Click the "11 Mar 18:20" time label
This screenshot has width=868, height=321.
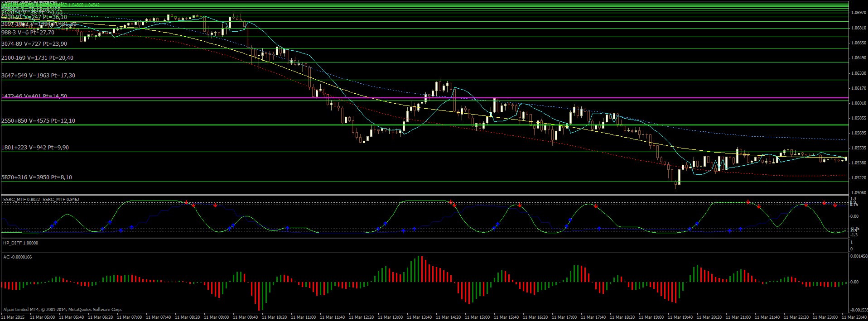(x=622, y=317)
